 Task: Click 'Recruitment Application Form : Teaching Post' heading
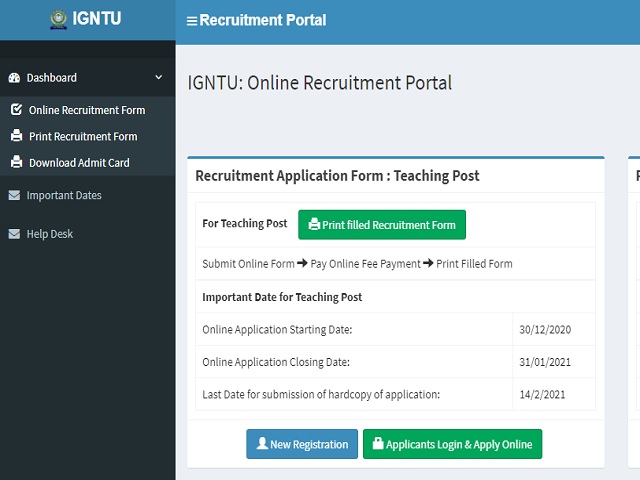tap(337, 176)
